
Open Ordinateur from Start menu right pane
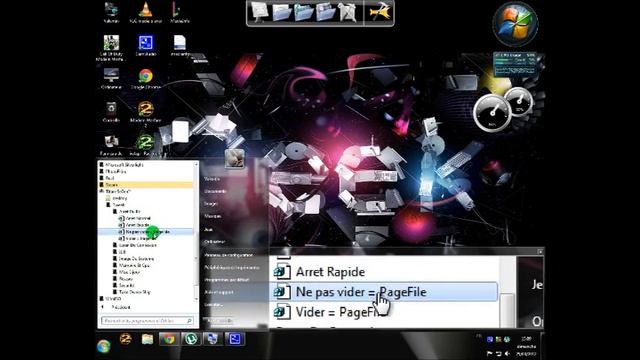tap(214, 242)
